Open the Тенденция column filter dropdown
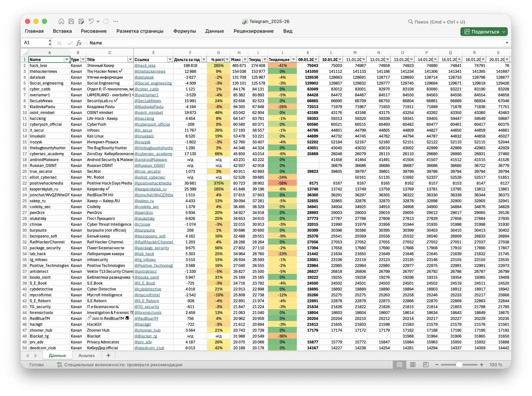 pos(293,59)
